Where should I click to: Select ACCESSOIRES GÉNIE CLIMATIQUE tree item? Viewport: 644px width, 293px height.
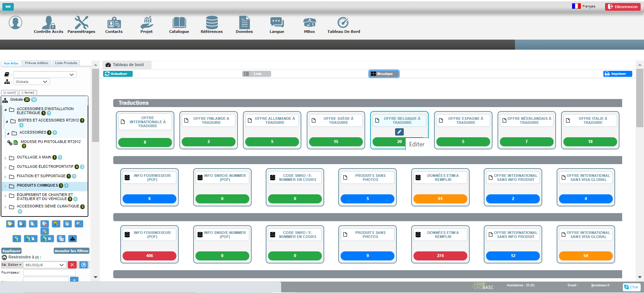click(48, 206)
